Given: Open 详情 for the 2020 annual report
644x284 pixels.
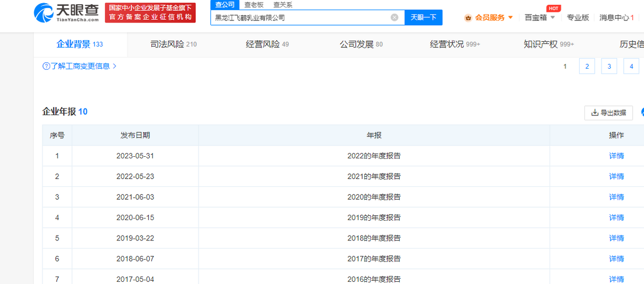Looking at the screenshot, I should point(616,197).
